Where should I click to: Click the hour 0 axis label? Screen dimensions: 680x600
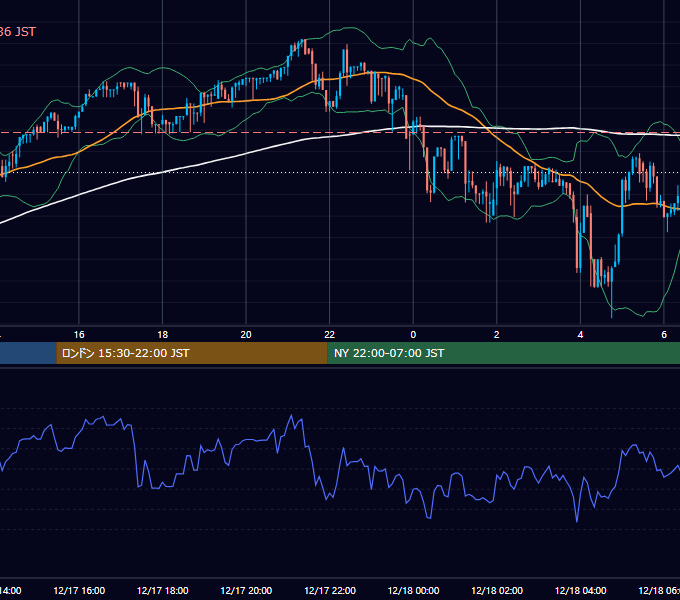tap(413, 335)
